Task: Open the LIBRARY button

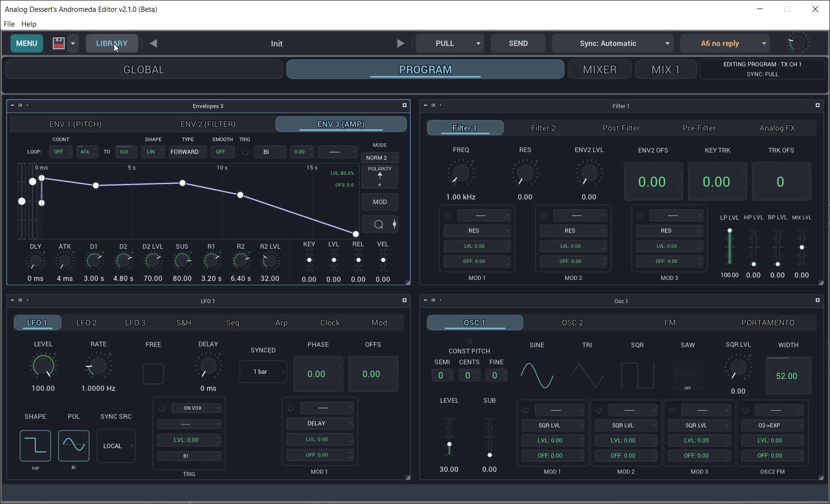Action: [x=112, y=43]
